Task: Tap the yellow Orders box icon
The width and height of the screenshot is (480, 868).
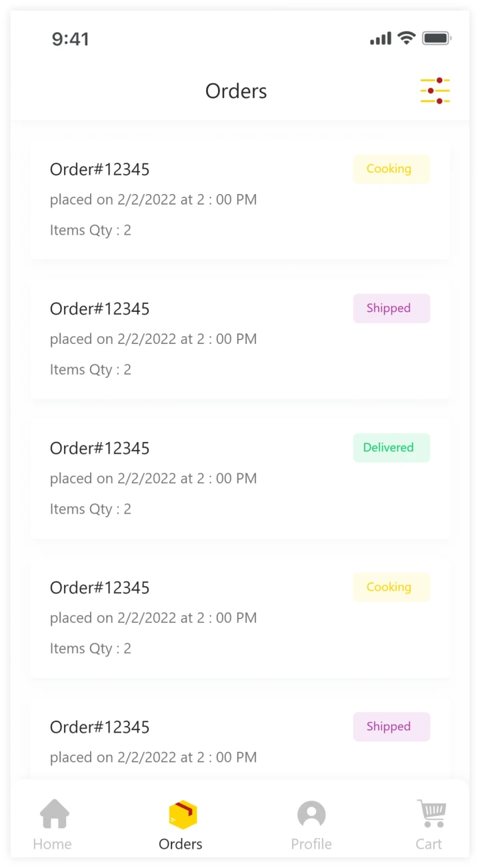Action: 182,814
